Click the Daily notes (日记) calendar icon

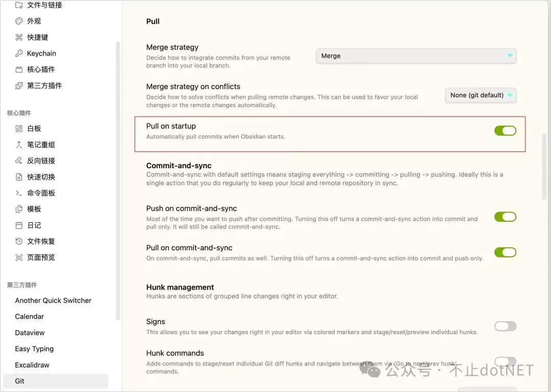(19, 225)
